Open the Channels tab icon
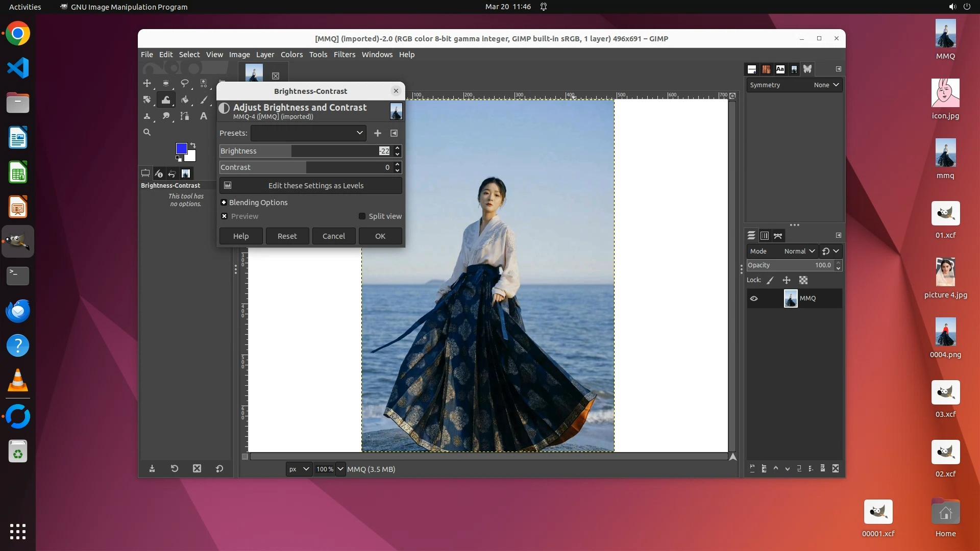The image size is (980, 551). (x=764, y=236)
